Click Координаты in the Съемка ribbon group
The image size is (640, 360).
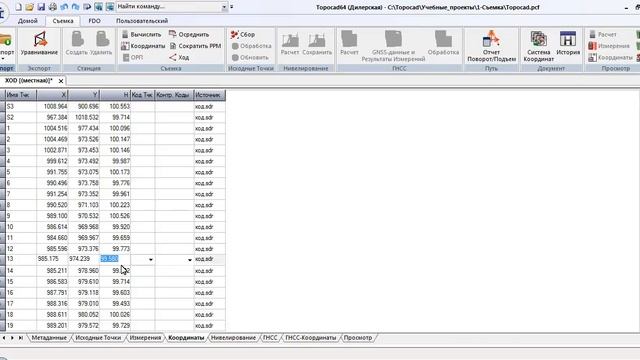pos(143,46)
